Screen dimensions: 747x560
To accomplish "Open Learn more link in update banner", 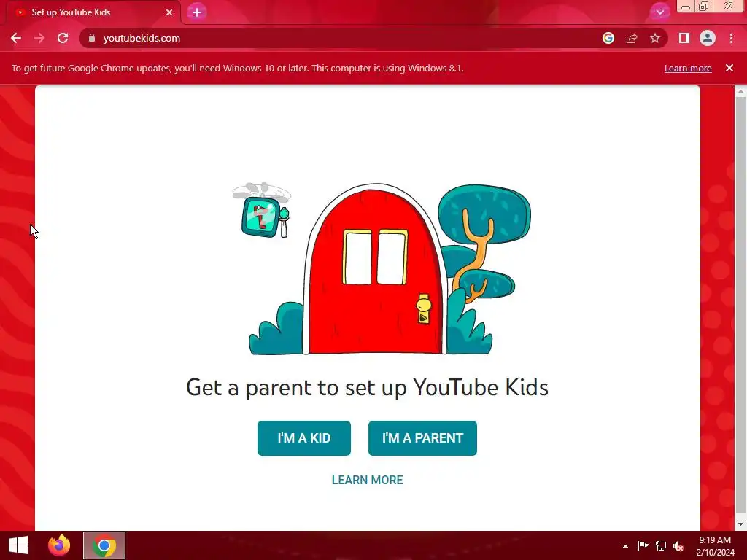I will click(x=688, y=68).
